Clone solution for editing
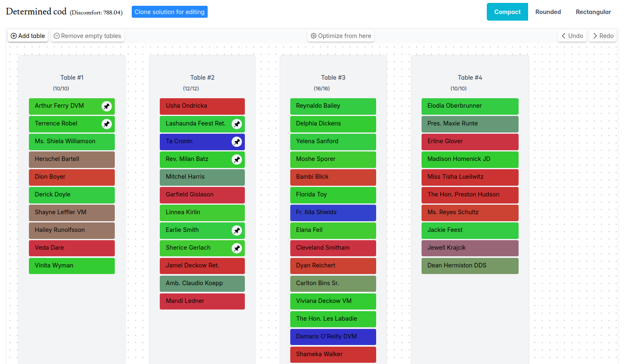This screenshot has height=364, width=628. [x=169, y=12]
